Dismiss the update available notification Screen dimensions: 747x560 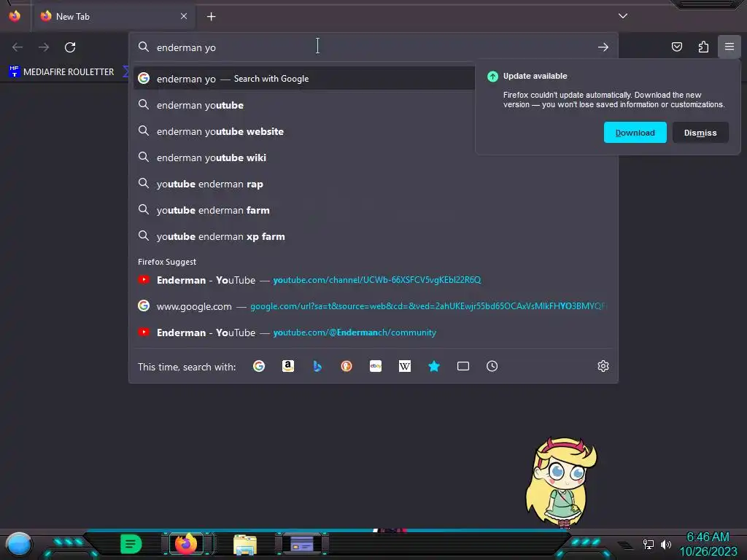pos(700,133)
